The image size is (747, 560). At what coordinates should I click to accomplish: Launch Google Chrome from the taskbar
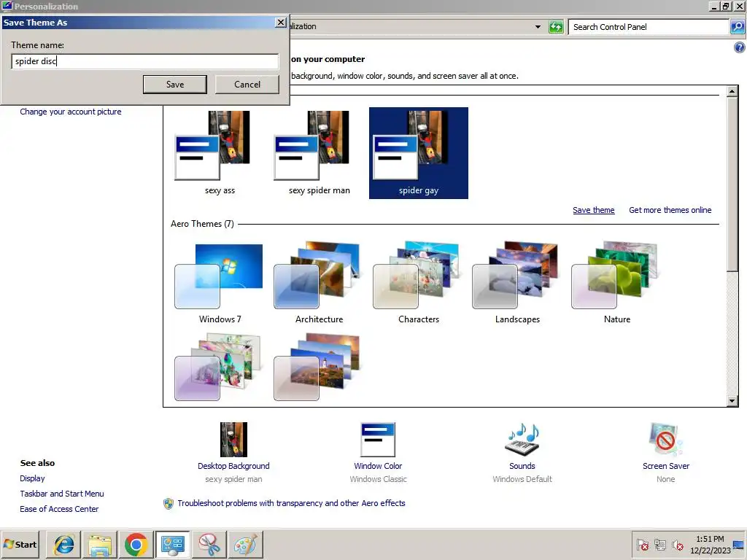136,545
